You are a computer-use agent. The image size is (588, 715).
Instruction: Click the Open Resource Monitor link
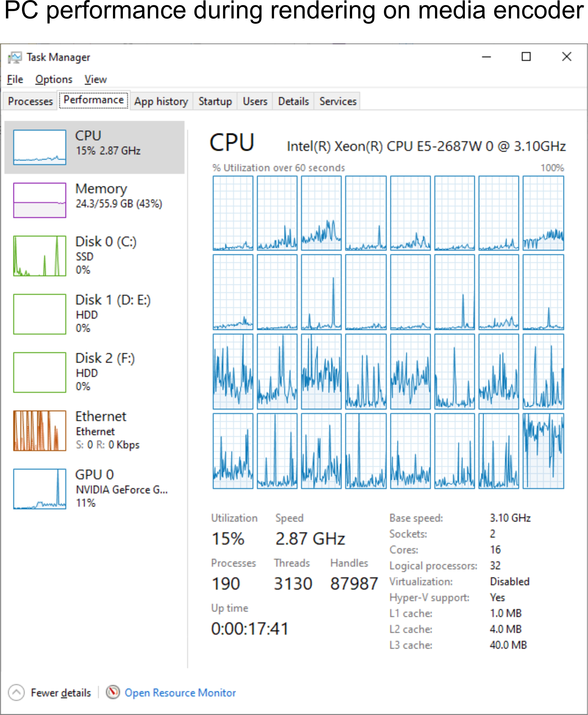click(x=180, y=693)
